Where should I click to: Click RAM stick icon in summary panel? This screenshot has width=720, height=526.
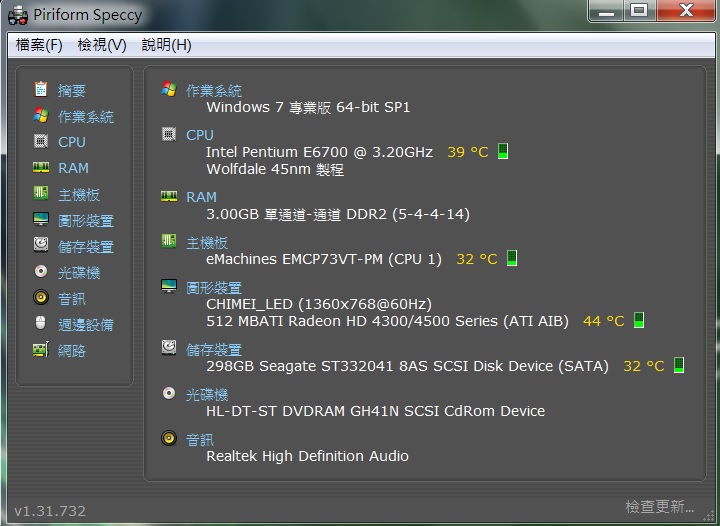pos(169,196)
